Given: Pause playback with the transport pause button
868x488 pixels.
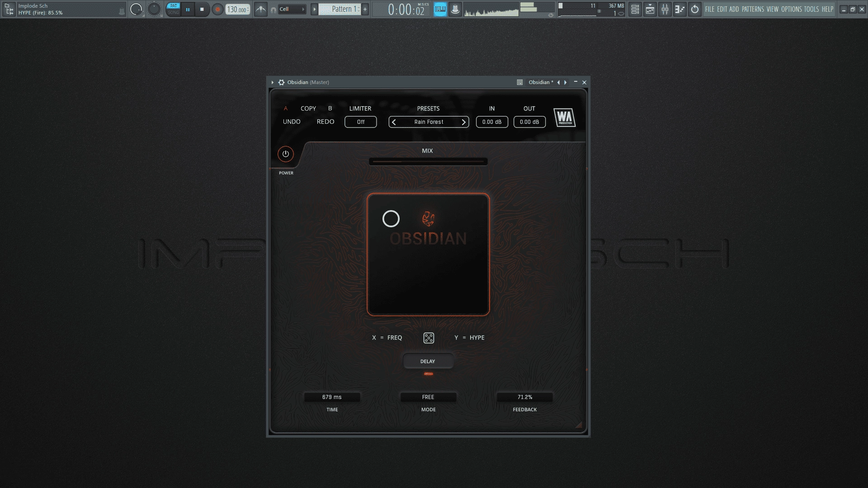Looking at the screenshot, I should click(188, 9).
